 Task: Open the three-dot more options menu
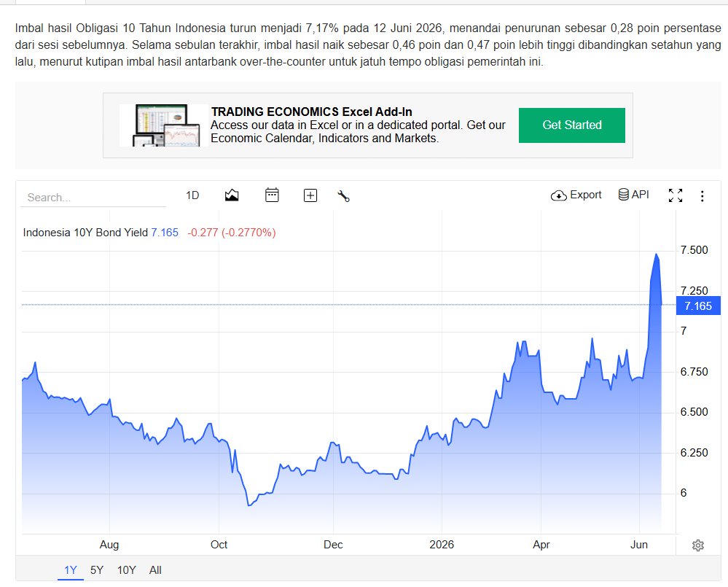coord(702,196)
